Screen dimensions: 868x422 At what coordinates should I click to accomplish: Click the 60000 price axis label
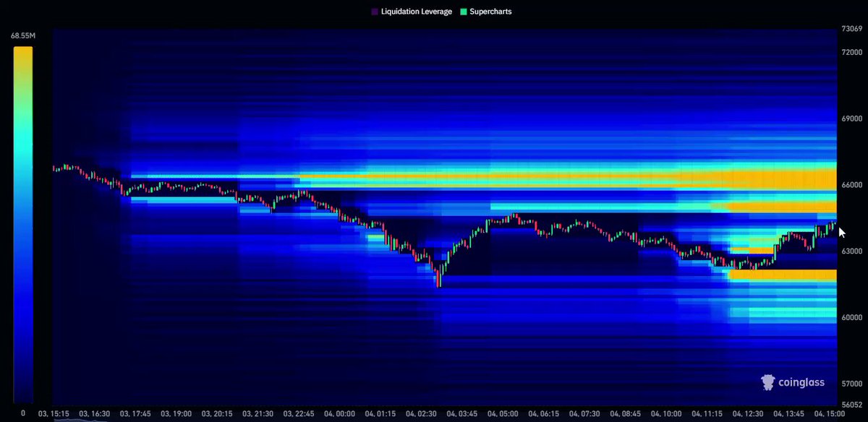point(852,317)
